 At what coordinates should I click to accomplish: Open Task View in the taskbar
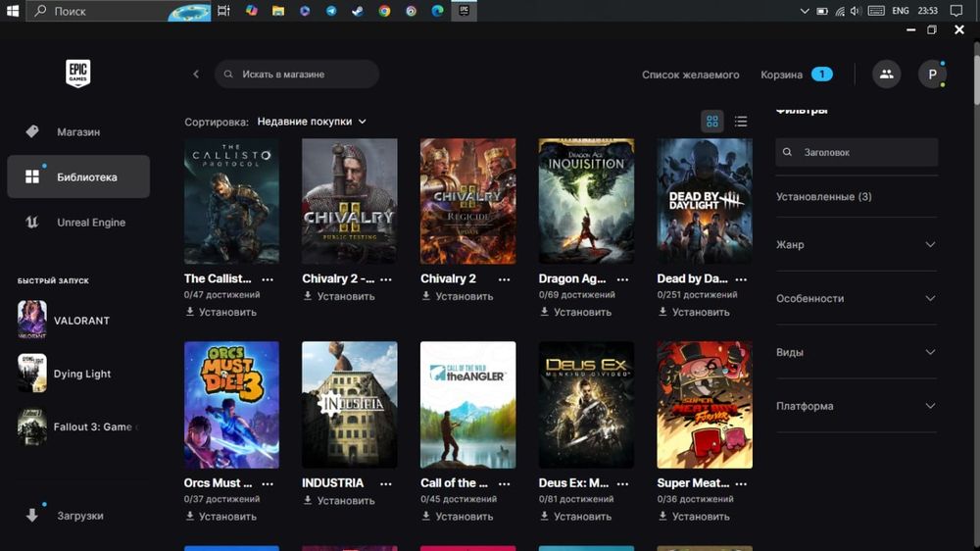tap(223, 11)
